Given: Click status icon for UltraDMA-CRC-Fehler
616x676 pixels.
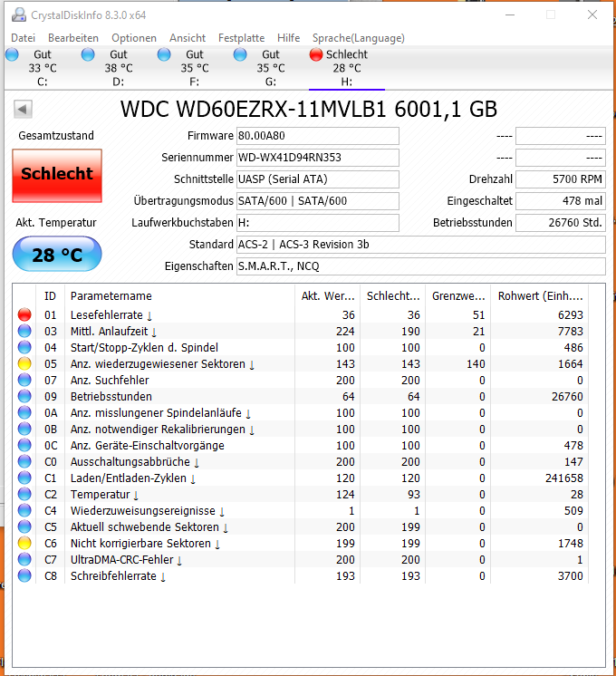Looking at the screenshot, I should 24,560.
